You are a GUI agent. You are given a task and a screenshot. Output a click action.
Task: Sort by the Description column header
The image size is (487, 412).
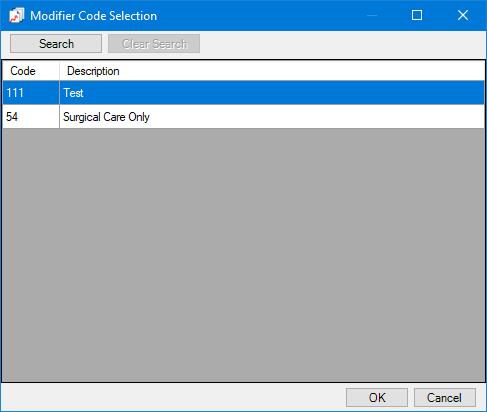[x=272, y=71]
